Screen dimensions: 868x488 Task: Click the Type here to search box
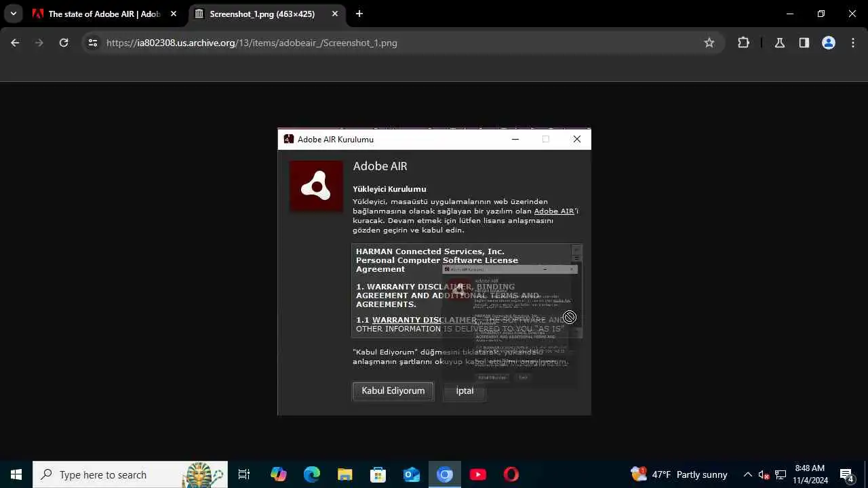(x=130, y=474)
